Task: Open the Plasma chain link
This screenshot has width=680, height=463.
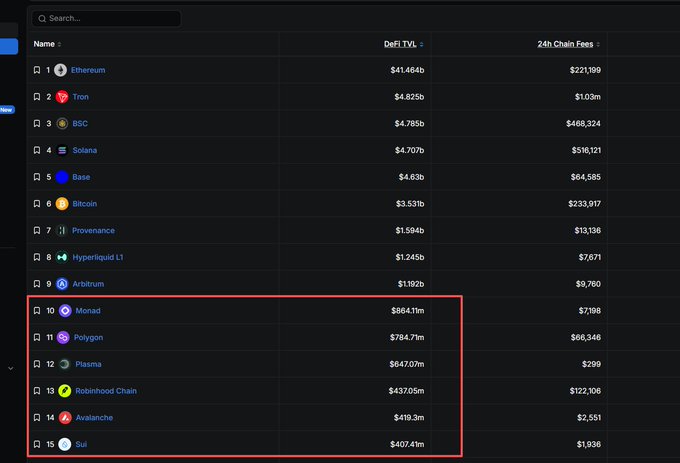Action: pos(88,364)
